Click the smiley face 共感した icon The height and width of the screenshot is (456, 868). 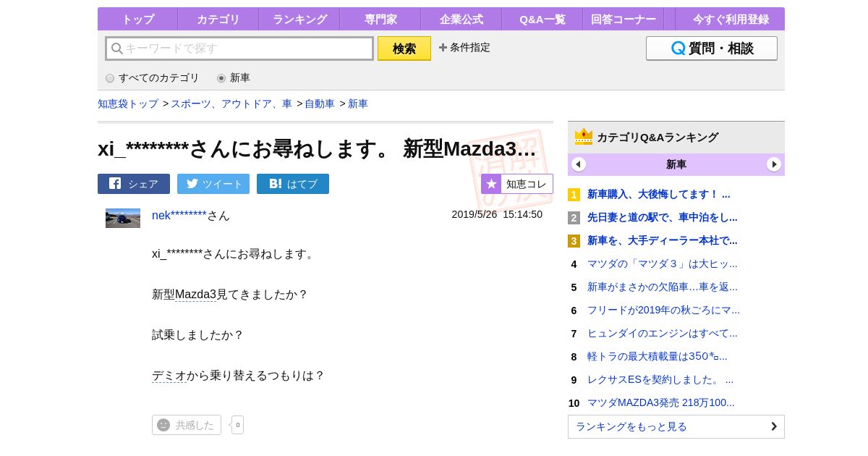pyautogui.click(x=163, y=425)
